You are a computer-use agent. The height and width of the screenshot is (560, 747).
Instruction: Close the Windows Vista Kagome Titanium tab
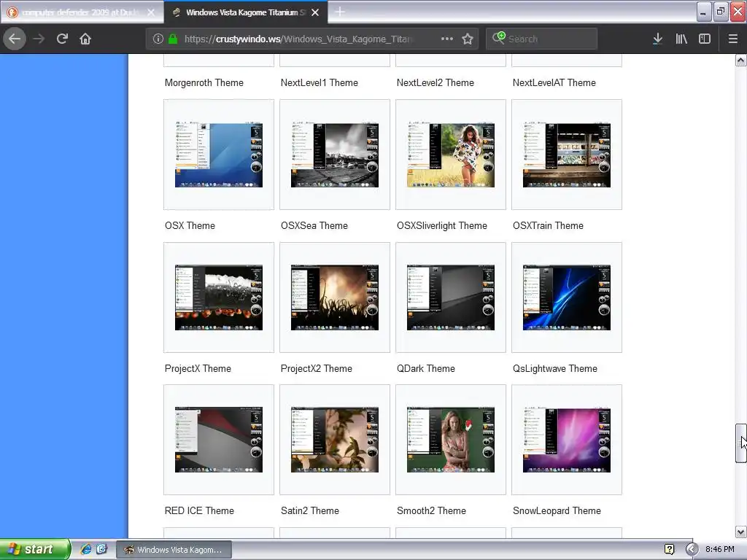[x=315, y=12]
